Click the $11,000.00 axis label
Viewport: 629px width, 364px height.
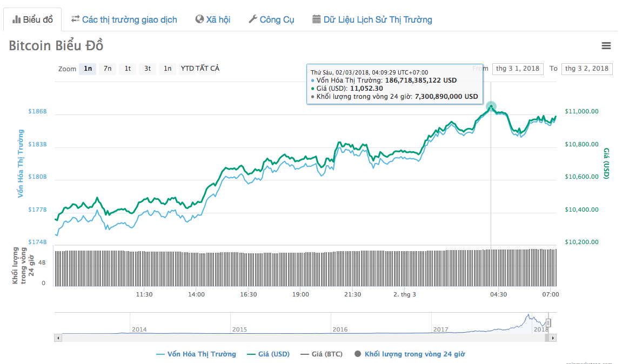pyautogui.click(x=581, y=111)
